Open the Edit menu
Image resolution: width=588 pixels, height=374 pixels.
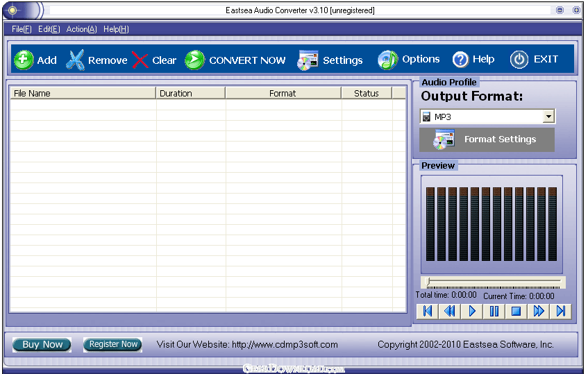pyautogui.click(x=49, y=29)
